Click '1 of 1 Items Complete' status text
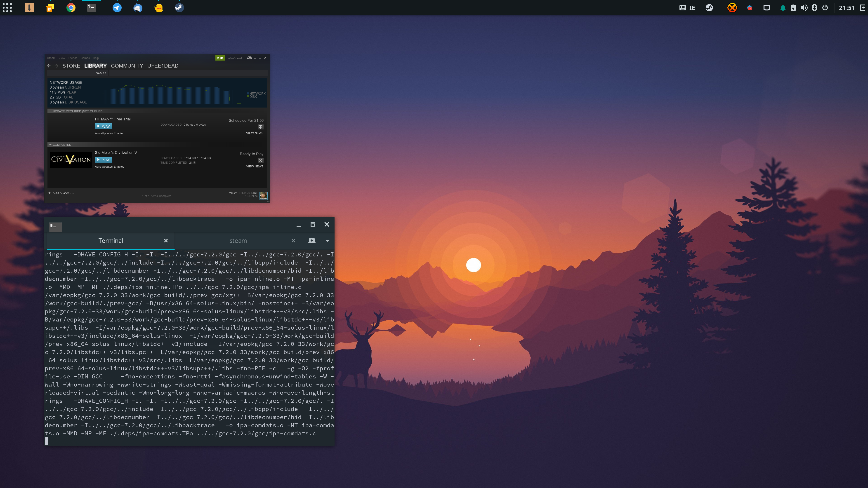The image size is (868, 488). pyautogui.click(x=157, y=196)
